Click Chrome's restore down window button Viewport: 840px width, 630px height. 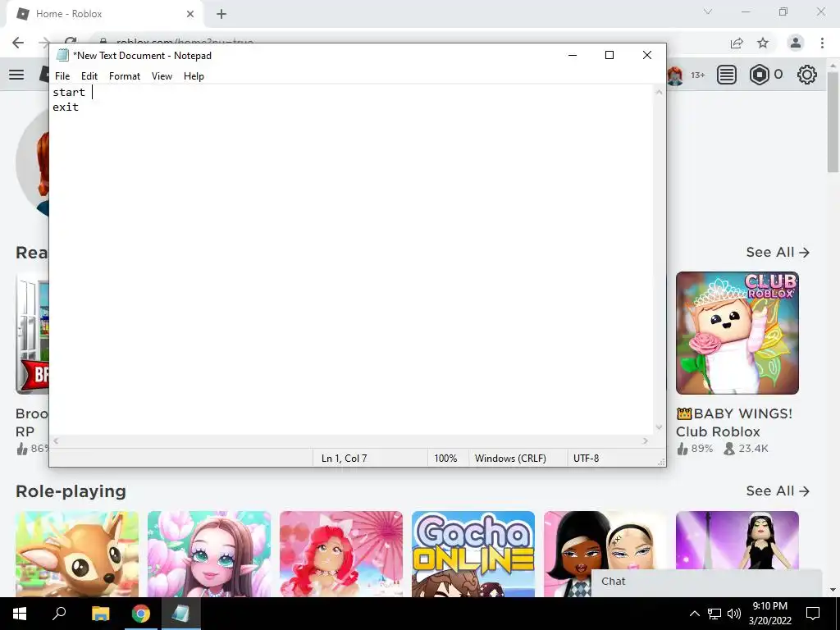[x=783, y=11]
